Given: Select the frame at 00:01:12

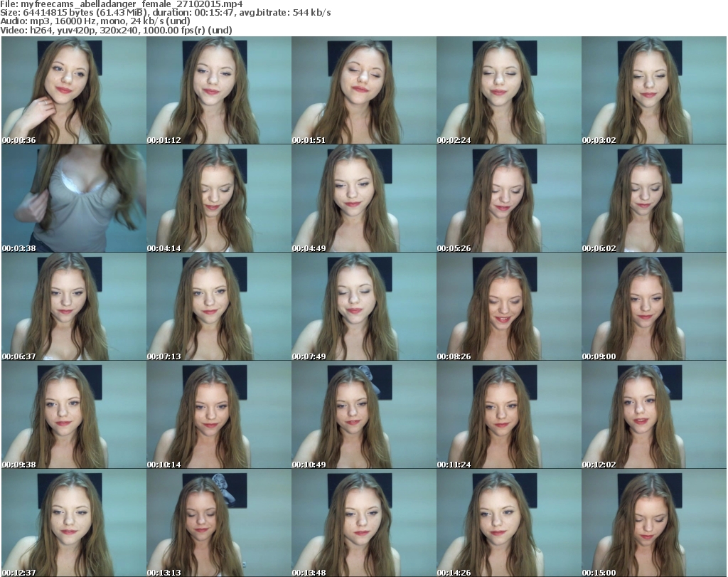Looking at the screenshot, I should click(219, 90).
